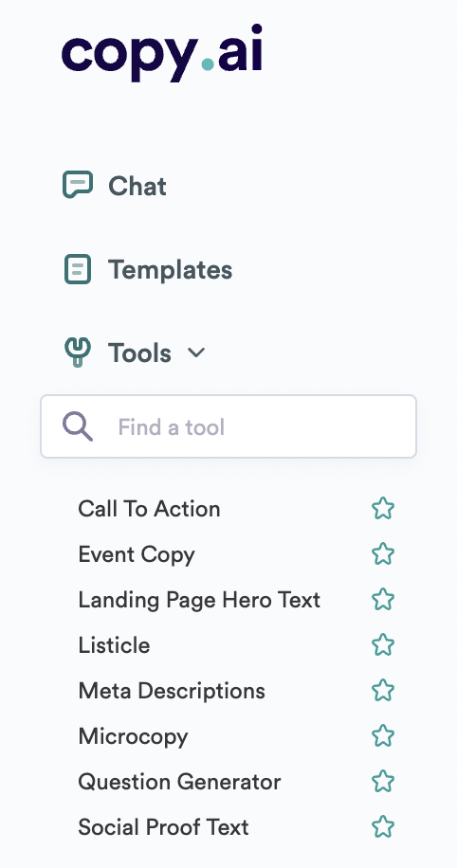Collapse the Tools section chevron

tap(196, 353)
